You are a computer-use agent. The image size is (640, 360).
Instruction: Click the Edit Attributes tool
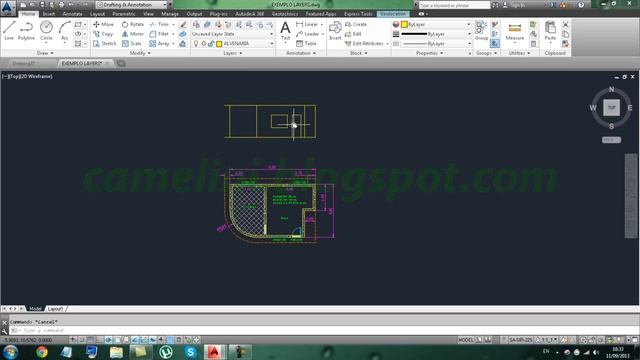tap(364, 43)
